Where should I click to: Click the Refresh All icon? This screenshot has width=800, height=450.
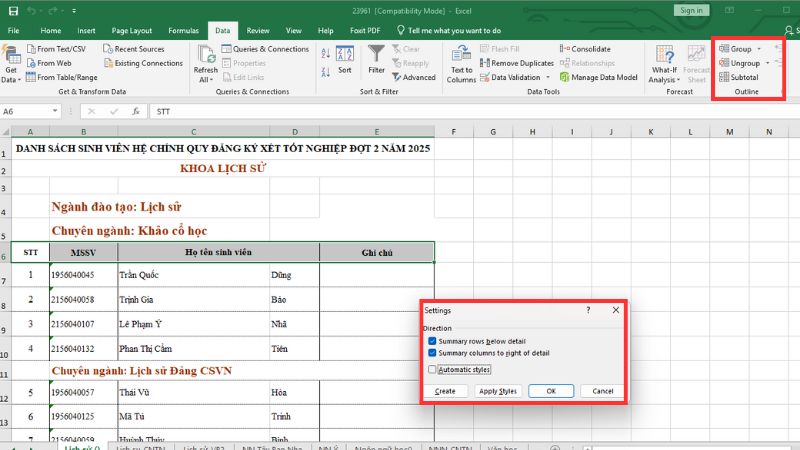click(206, 55)
